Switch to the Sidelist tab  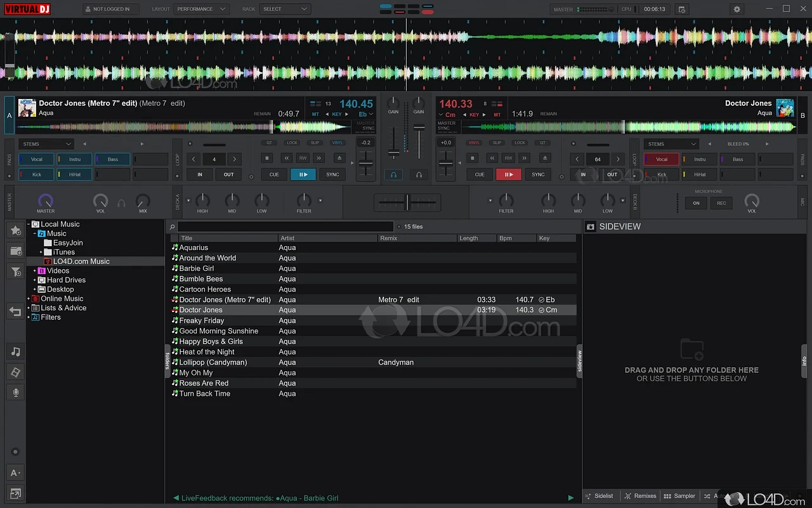(x=599, y=496)
